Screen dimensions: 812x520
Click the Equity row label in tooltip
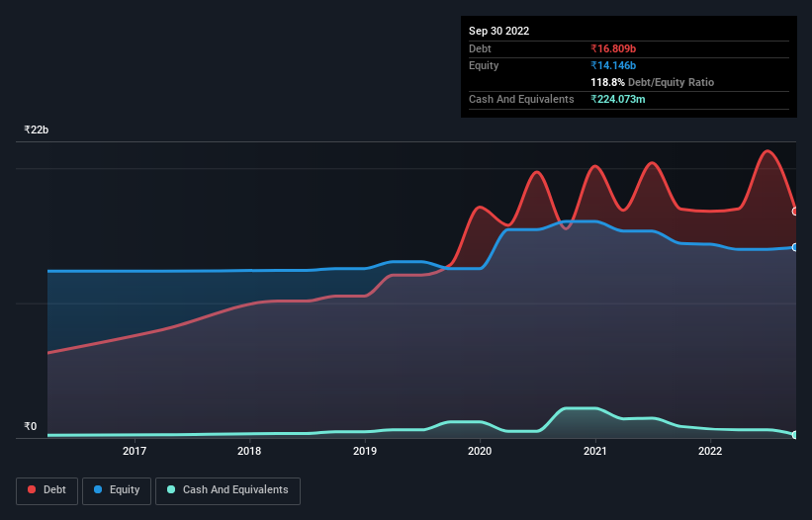484,65
